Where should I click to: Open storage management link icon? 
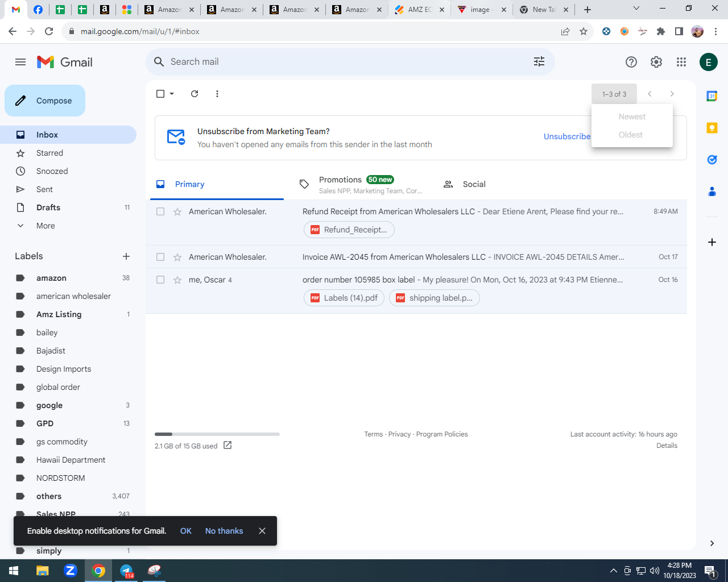[227, 445]
